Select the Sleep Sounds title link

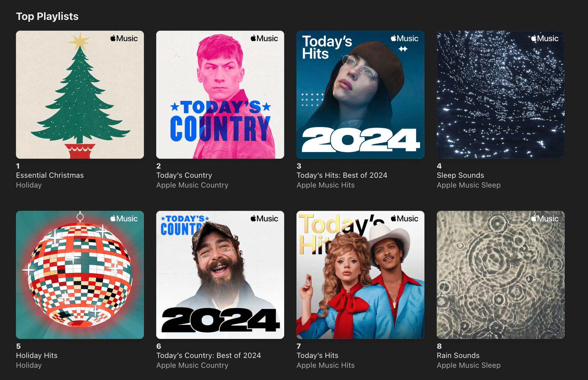(x=460, y=175)
